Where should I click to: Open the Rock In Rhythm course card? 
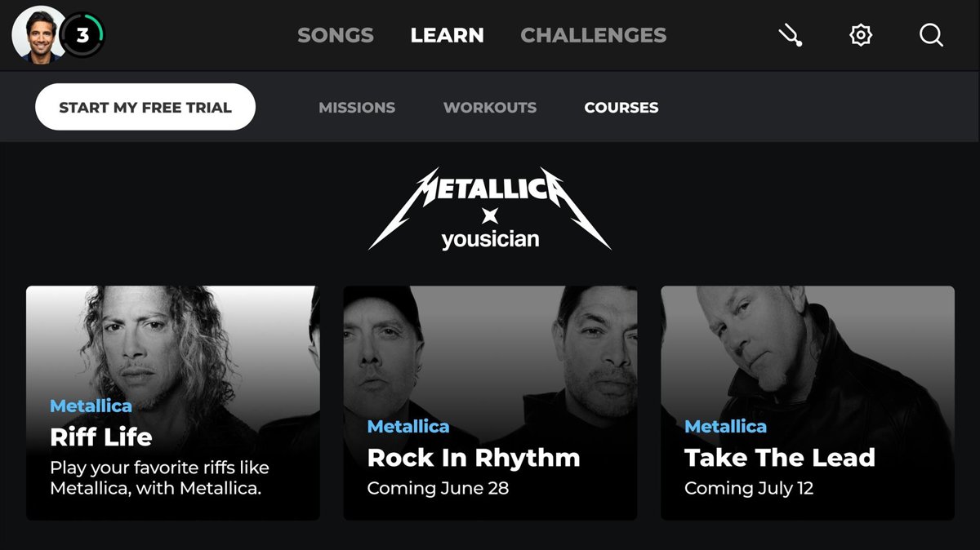[x=490, y=402]
